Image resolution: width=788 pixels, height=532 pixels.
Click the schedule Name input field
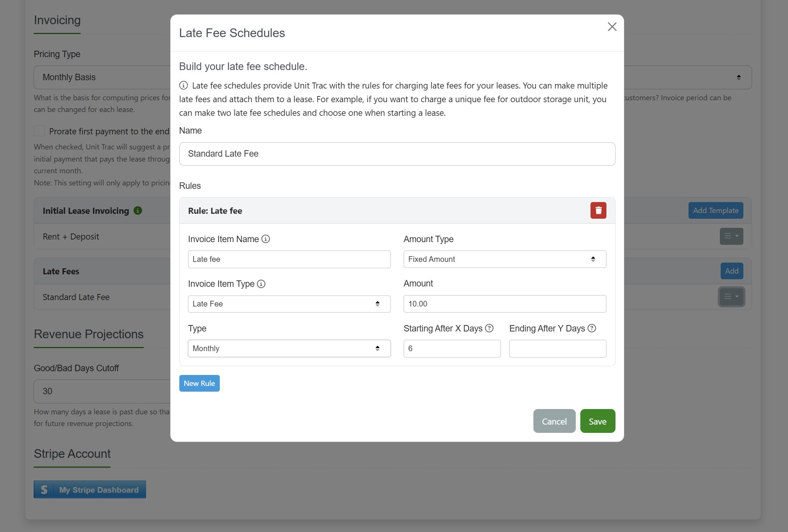coord(397,154)
